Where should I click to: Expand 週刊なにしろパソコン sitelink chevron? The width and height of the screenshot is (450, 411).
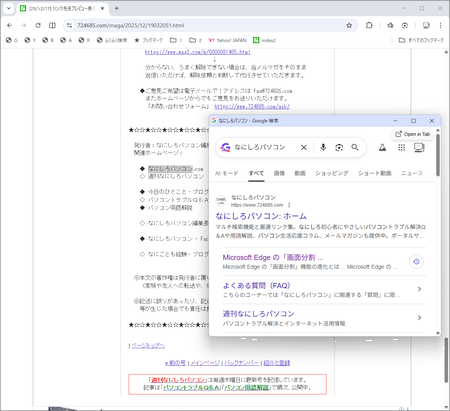point(419,318)
